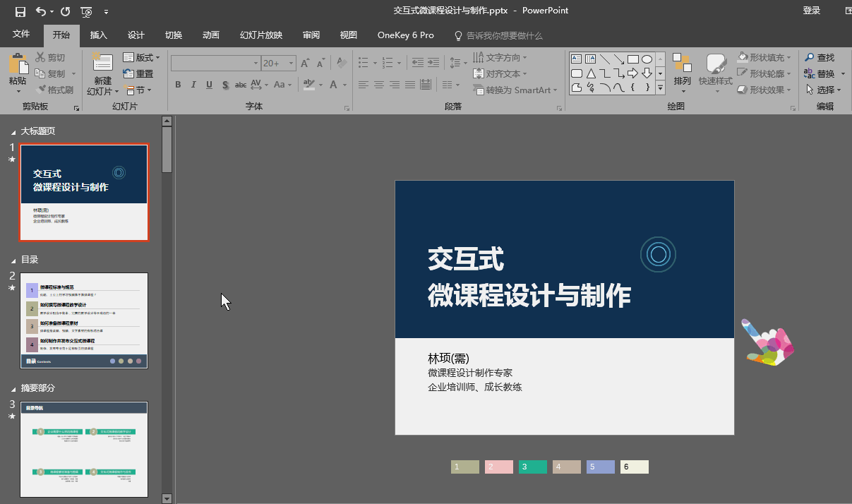The width and height of the screenshot is (852, 504).
Task: Toggle Bold formatting
Action: (178, 85)
